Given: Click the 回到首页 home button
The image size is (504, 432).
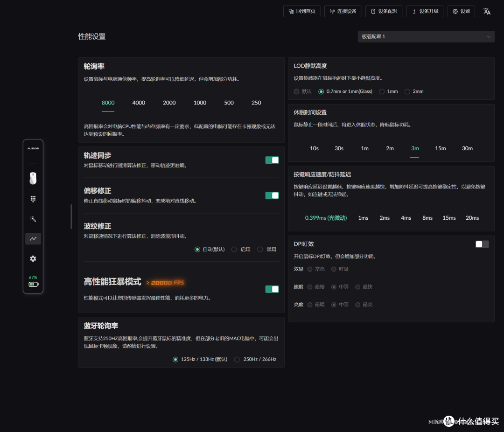Looking at the screenshot, I should 302,11.
